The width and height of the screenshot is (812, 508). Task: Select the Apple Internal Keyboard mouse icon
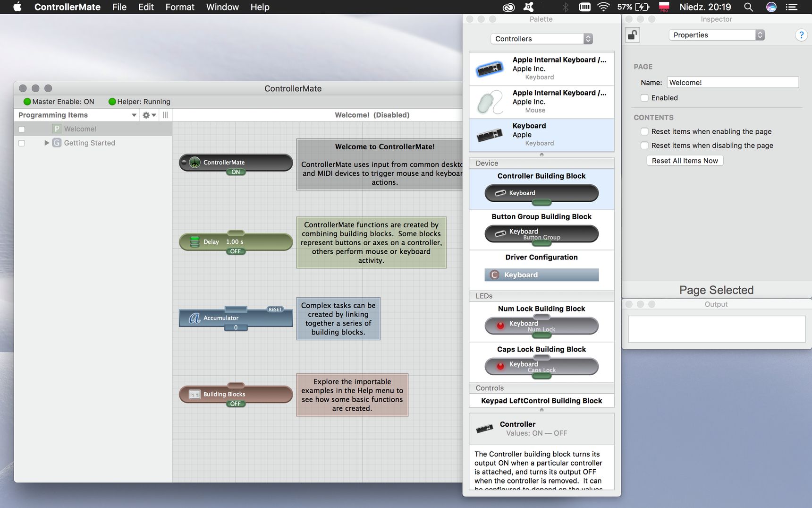pyautogui.click(x=490, y=102)
